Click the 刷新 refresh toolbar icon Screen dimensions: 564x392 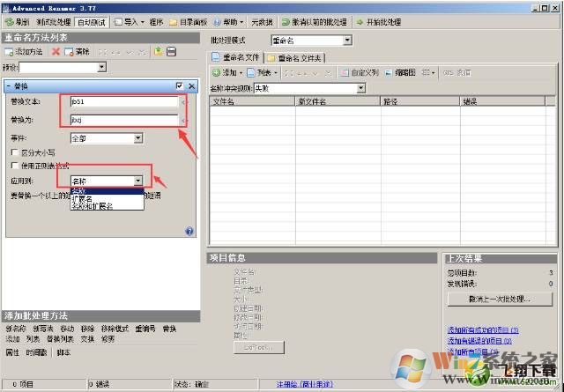pyautogui.click(x=9, y=21)
